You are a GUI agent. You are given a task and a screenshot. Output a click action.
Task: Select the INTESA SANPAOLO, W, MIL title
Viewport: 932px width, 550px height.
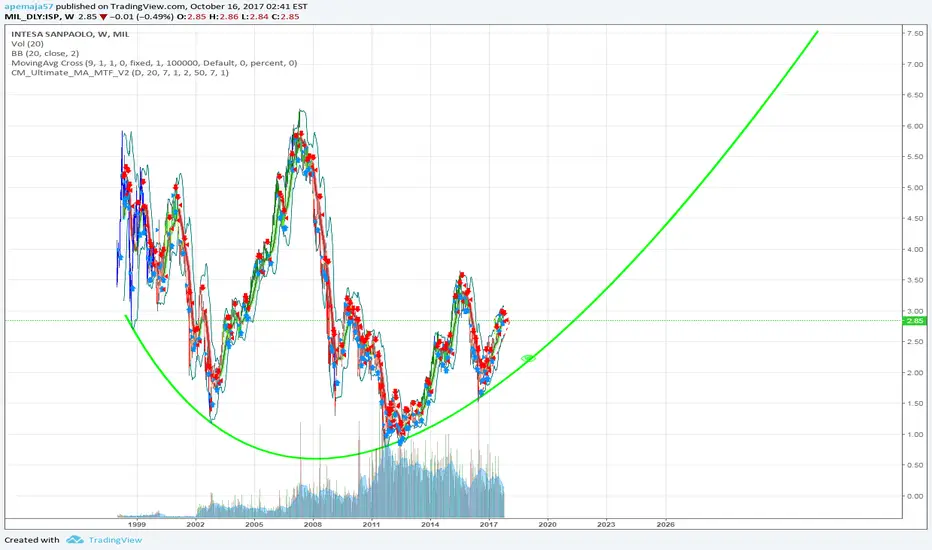70,34
